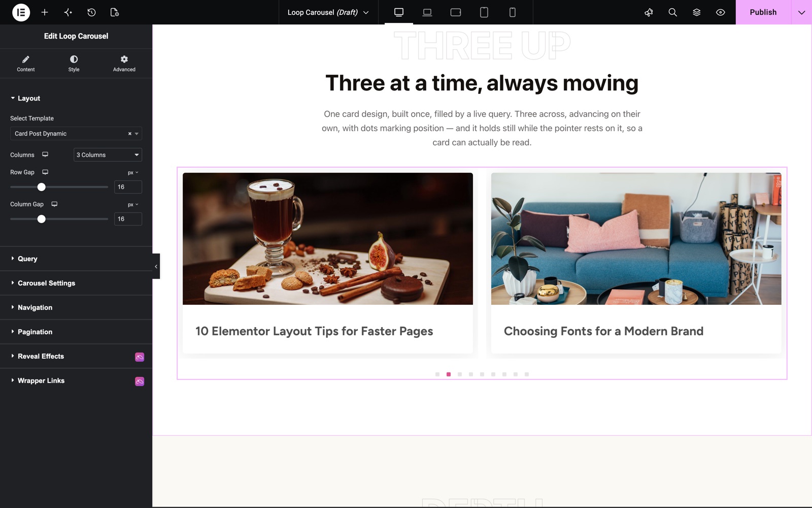Open the History clock icon
This screenshot has width=812, height=508.
pos(91,12)
